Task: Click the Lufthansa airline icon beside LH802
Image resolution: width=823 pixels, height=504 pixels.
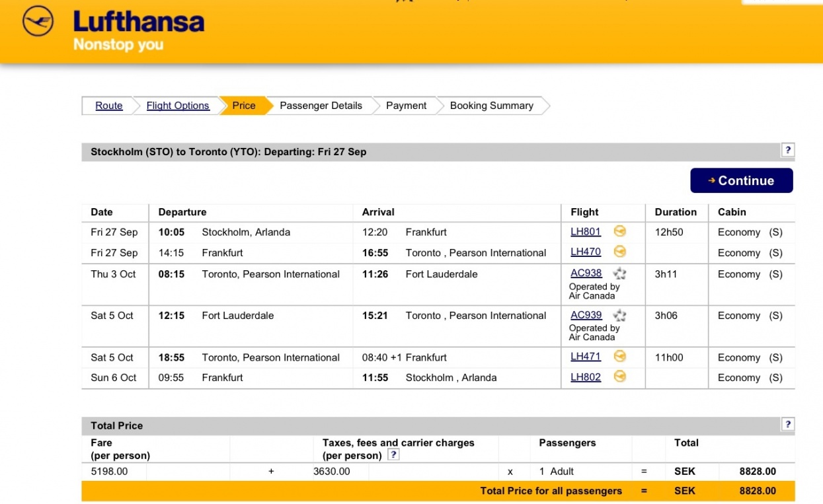Action: coord(619,377)
